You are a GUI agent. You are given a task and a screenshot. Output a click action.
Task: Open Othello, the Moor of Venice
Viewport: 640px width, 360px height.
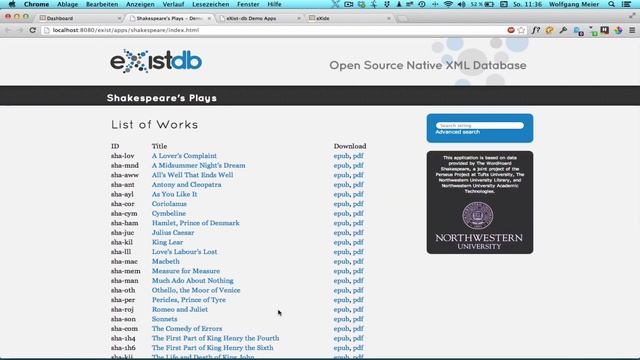[x=196, y=290]
